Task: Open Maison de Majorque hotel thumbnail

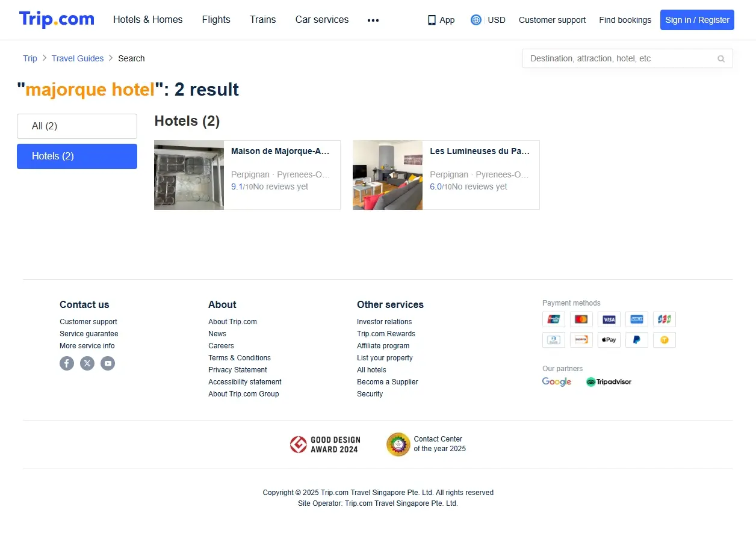Action: pos(189,175)
